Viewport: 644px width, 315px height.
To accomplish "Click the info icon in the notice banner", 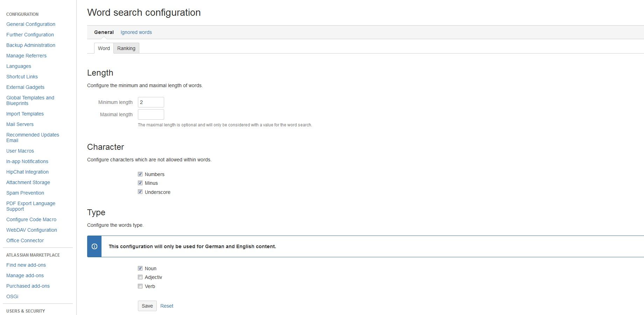I will 94,246.
